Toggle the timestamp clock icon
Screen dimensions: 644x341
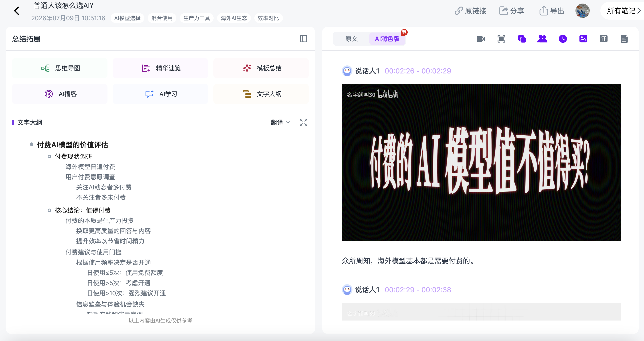click(x=563, y=39)
